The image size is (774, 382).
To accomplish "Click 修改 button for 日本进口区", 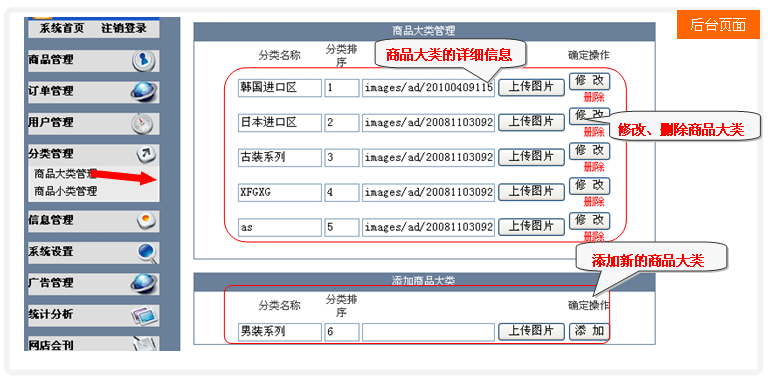I will (589, 115).
